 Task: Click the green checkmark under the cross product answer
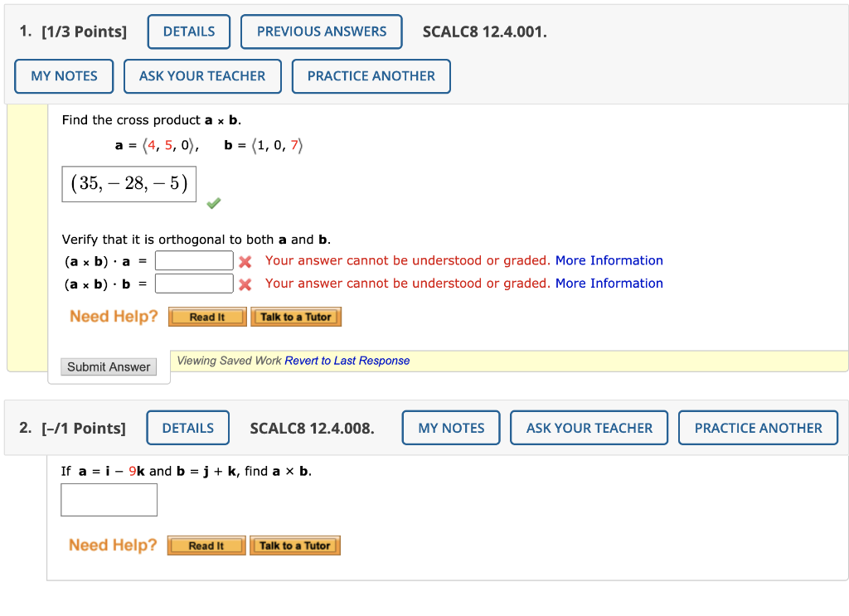click(213, 203)
